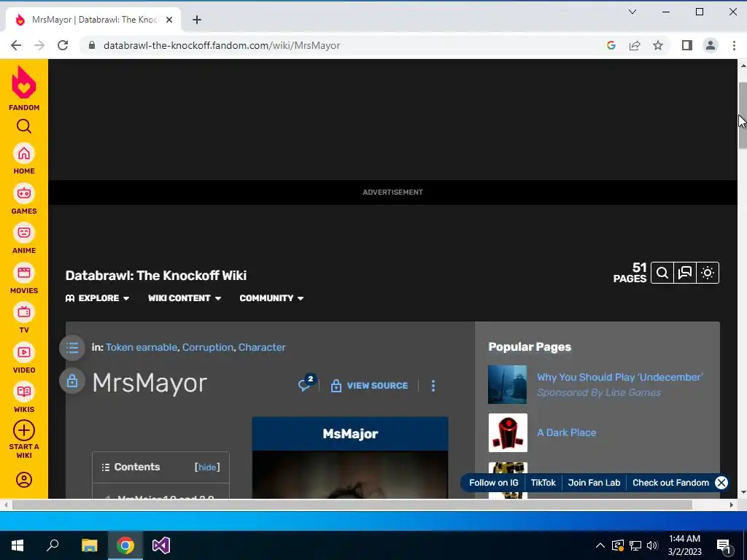Focus the address bar URL
747x560 pixels.
pyautogui.click(x=222, y=45)
